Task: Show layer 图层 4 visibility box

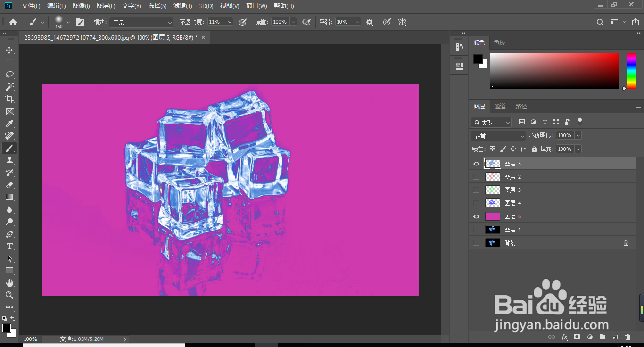Action: tap(476, 203)
